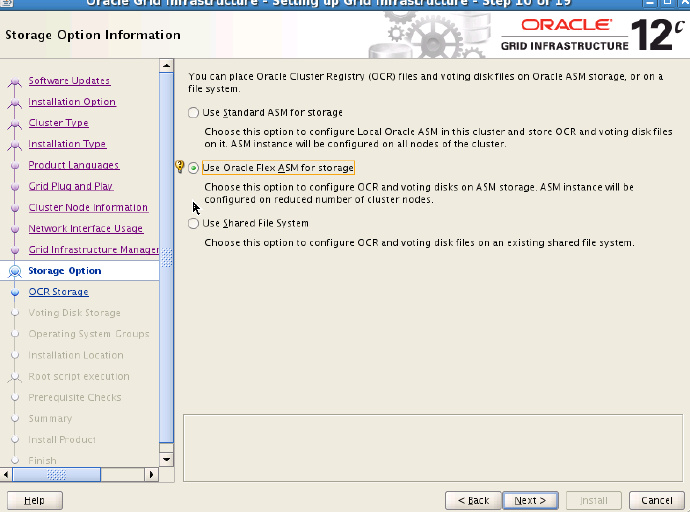This screenshot has width=690, height=512.
Task: Click the empty message text area
Action: 433,448
